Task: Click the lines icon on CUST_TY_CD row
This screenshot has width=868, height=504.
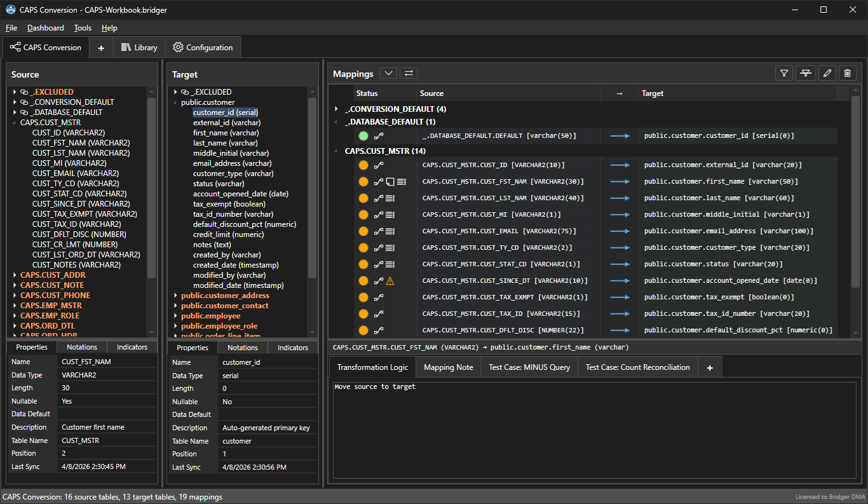Action: point(390,247)
